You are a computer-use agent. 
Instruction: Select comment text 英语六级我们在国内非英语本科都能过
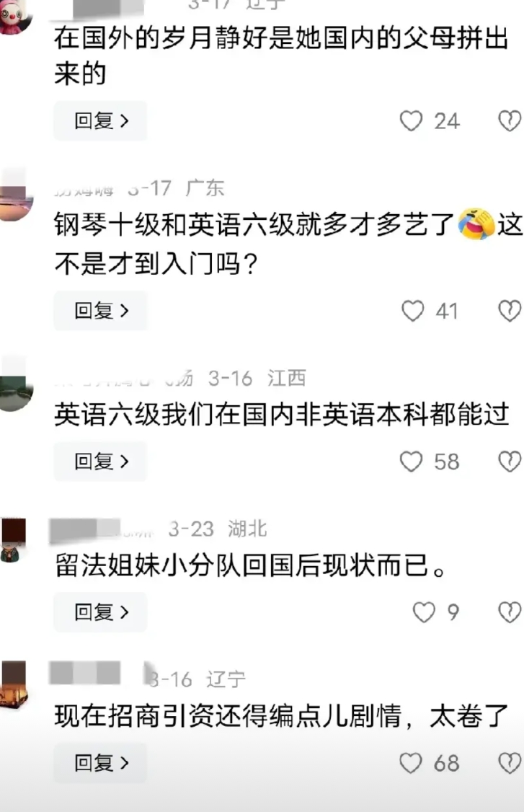[282, 414]
